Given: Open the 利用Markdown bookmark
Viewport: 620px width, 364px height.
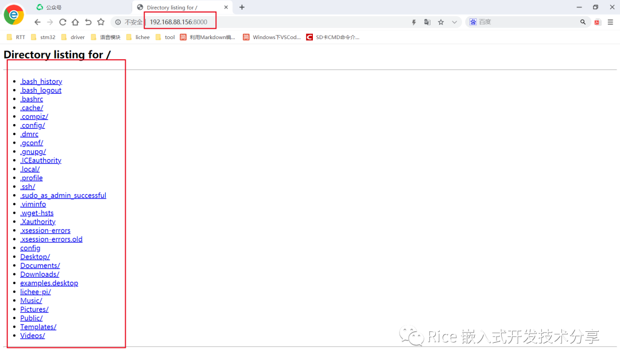Looking at the screenshot, I should 208,37.
